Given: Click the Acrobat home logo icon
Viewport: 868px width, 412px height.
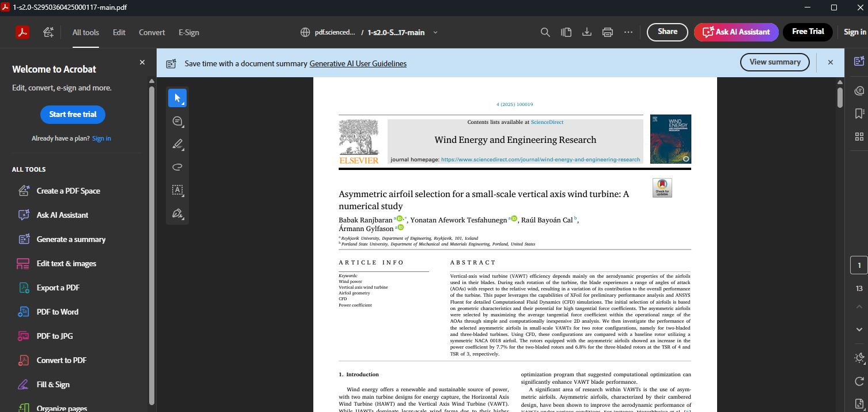Looking at the screenshot, I should click(x=22, y=32).
